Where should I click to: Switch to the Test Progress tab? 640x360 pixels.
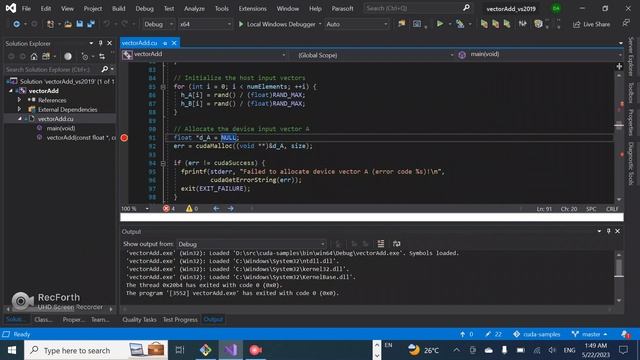click(180, 320)
